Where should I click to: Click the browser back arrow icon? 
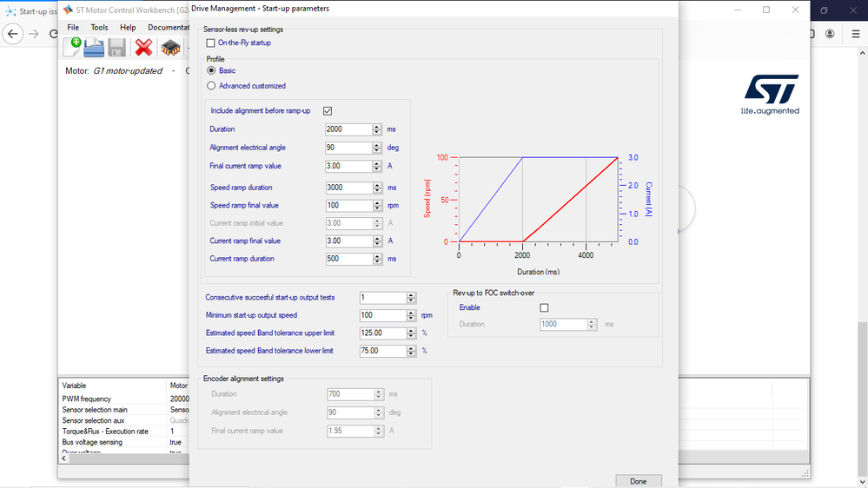tap(13, 34)
